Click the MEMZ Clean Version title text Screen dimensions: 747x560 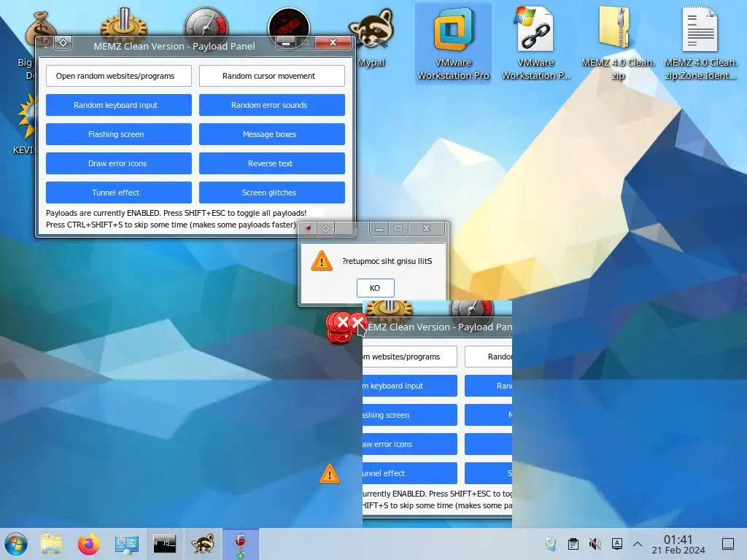(174, 46)
